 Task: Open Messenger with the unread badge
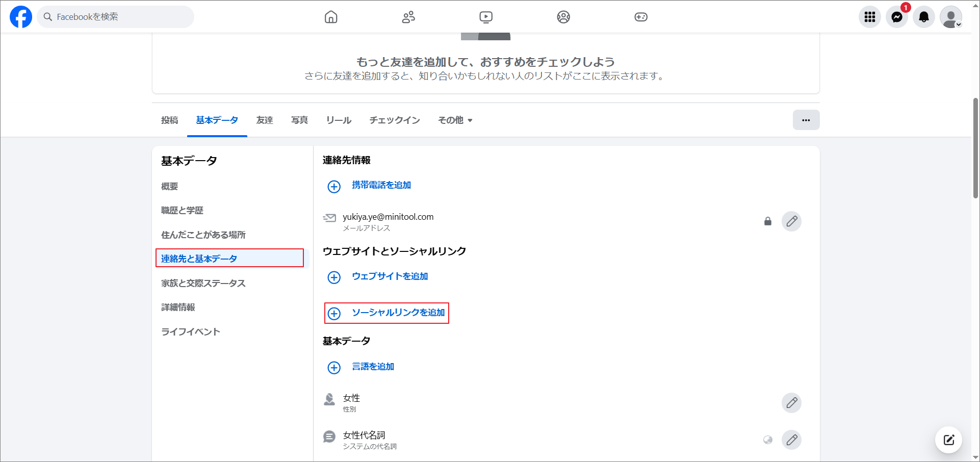pos(897,16)
